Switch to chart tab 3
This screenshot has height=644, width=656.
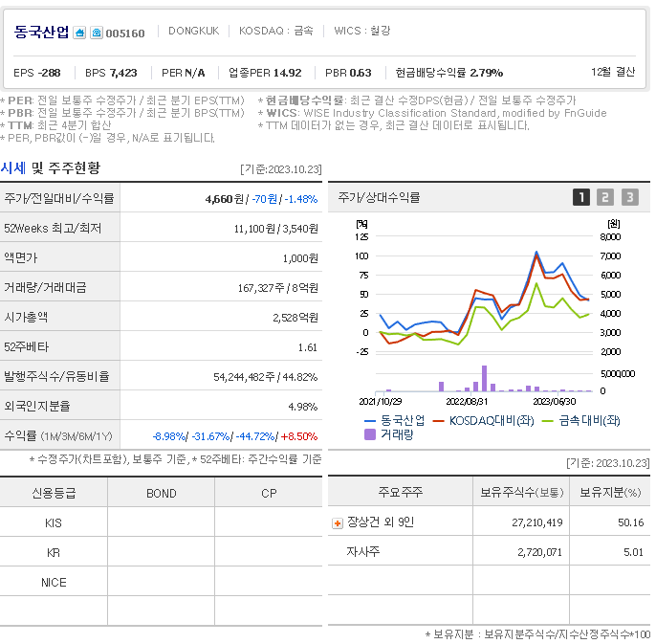[x=629, y=197]
